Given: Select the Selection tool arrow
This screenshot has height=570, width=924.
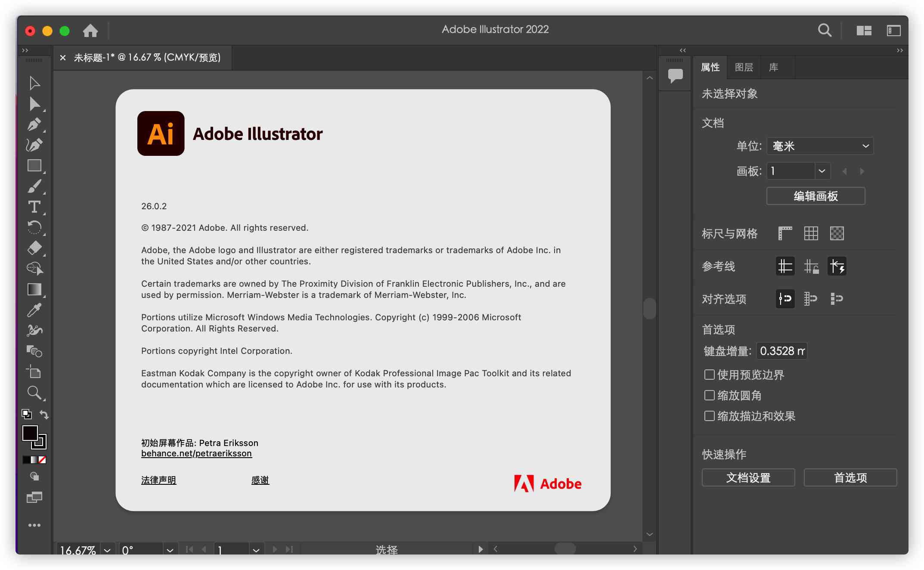Looking at the screenshot, I should [34, 83].
